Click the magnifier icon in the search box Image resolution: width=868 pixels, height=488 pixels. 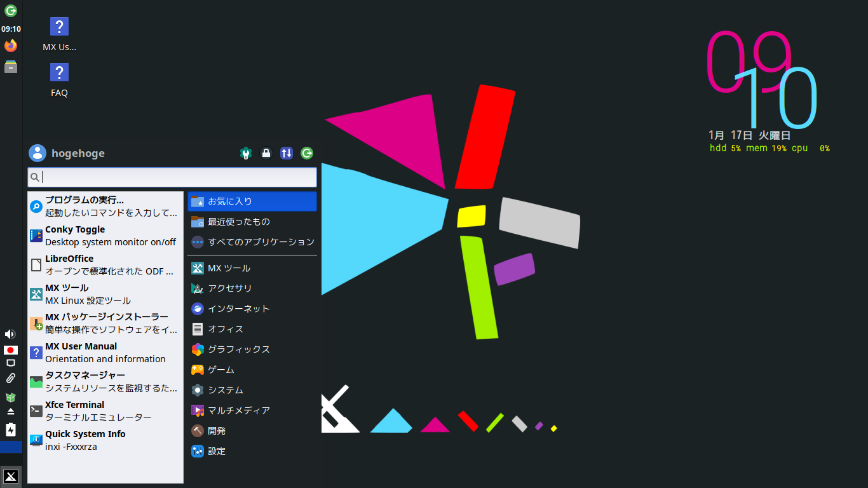tap(35, 177)
